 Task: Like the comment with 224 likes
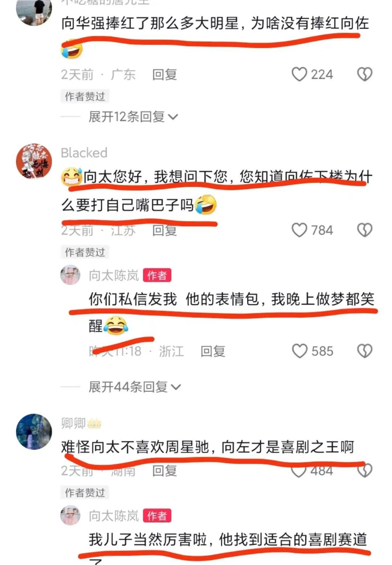[x=299, y=74]
